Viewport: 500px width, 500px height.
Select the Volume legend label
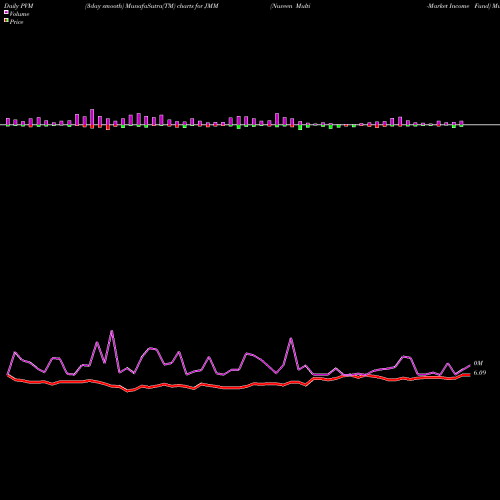[19, 14]
